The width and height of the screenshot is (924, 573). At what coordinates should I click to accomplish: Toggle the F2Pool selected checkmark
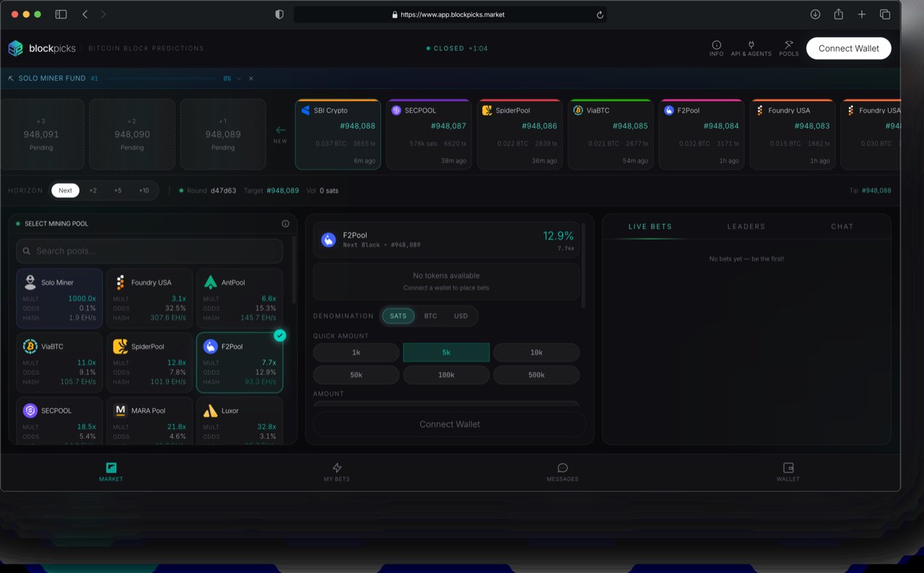280,336
